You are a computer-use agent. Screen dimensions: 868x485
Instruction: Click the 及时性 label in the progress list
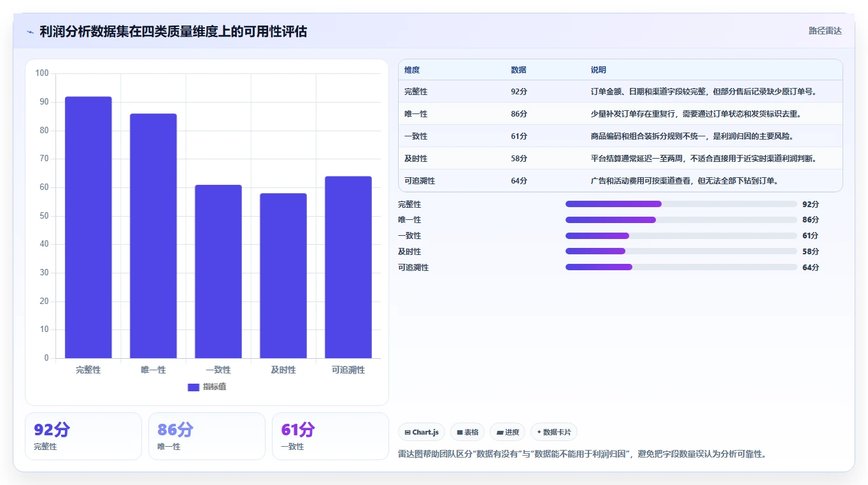click(x=409, y=252)
